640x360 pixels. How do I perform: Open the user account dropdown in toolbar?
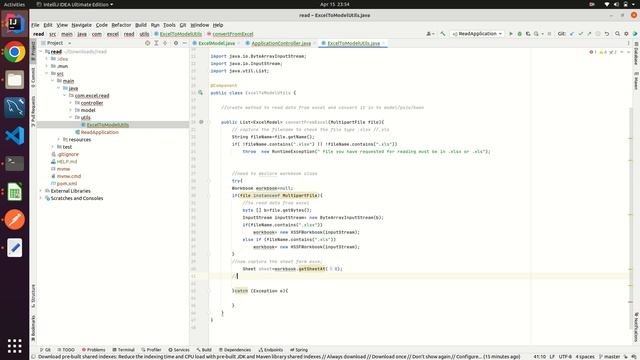click(x=430, y=34)
